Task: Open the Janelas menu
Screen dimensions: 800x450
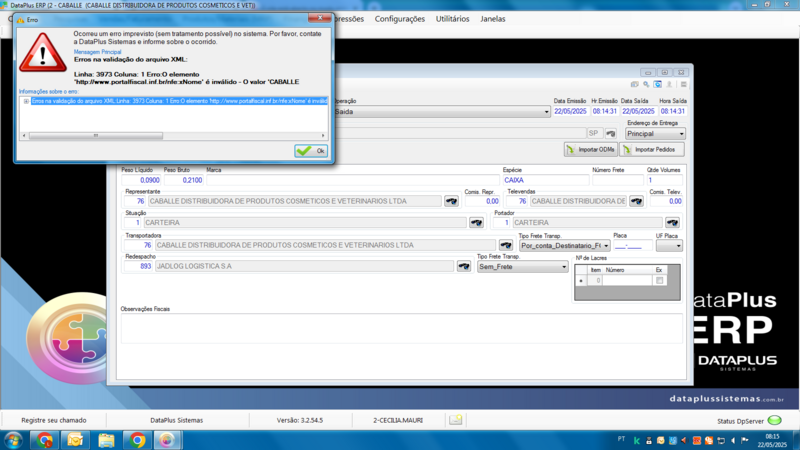Action: [492, 19]
